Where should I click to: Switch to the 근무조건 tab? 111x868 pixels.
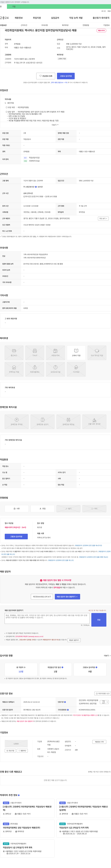(24, 25)
